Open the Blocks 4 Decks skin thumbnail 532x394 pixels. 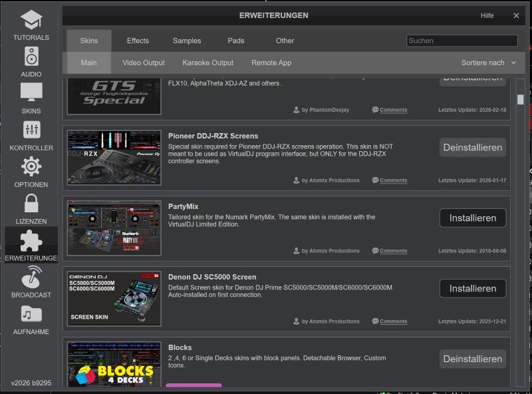(114, 365)
